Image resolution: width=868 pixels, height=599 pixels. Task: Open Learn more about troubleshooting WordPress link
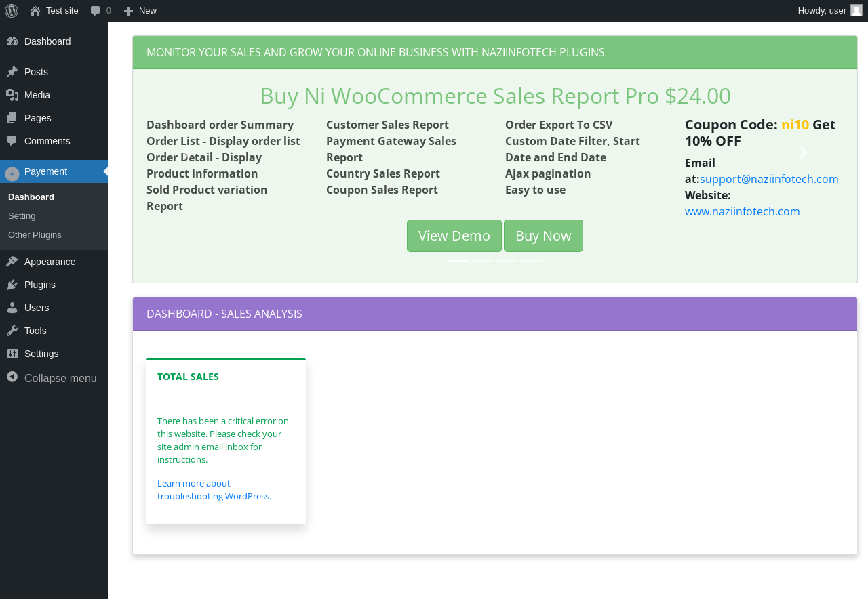pos(214,490)
